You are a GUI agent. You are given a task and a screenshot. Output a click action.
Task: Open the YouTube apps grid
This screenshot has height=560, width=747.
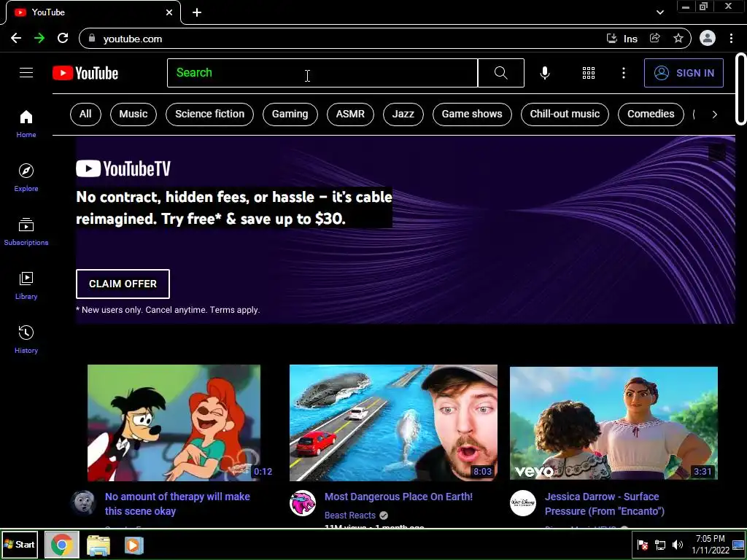coord(589,73)
